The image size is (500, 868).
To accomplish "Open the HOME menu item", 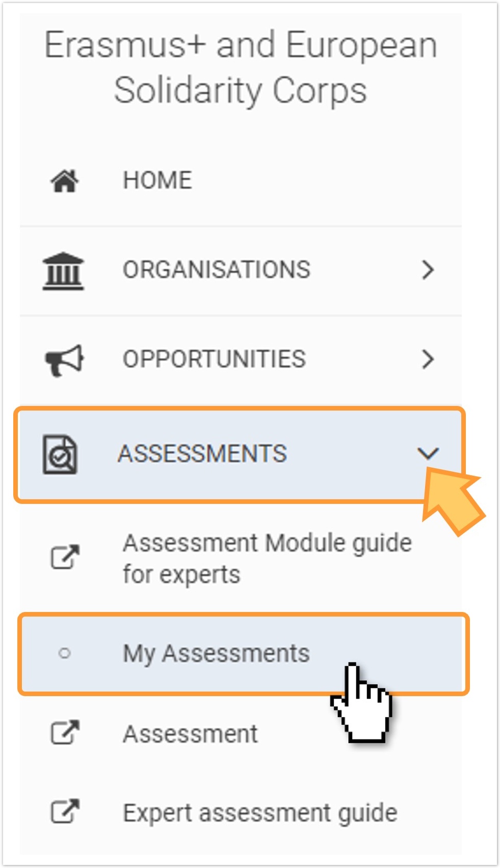I will pos(157,181).
